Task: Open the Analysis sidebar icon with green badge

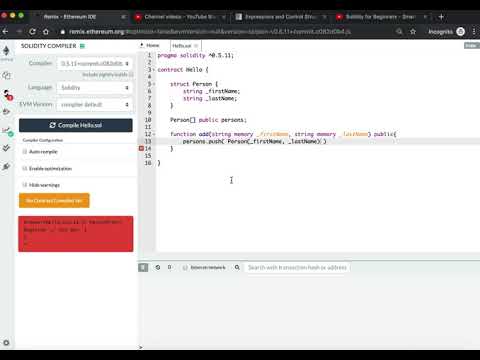Action: 7,131
